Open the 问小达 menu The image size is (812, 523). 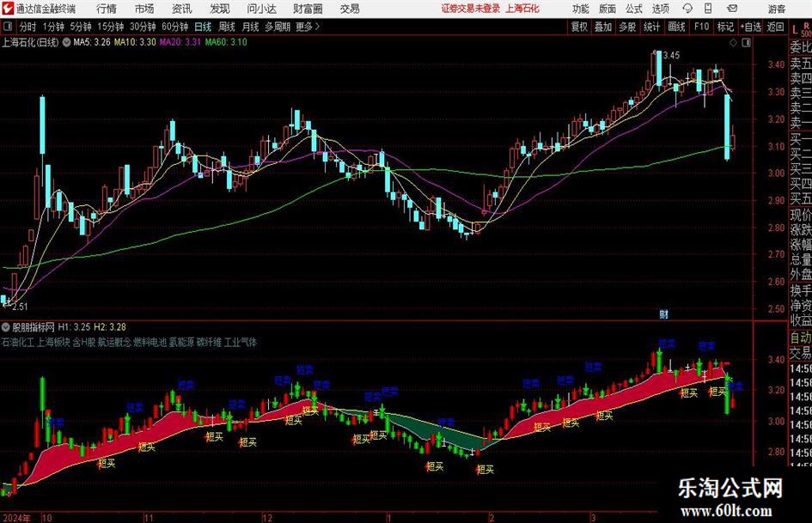click(x=261, y=9)
